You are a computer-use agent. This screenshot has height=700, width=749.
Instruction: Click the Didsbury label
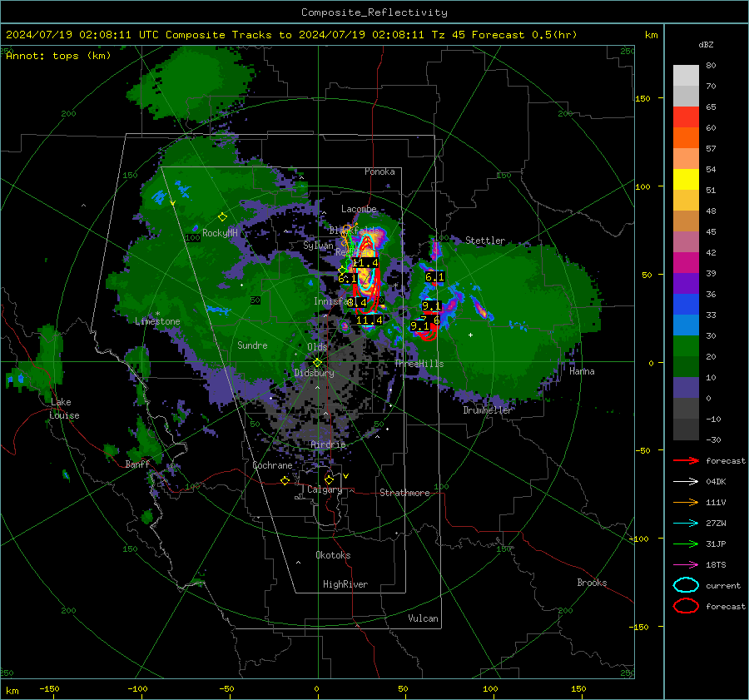pyautogui.click(x=314, y=373)
